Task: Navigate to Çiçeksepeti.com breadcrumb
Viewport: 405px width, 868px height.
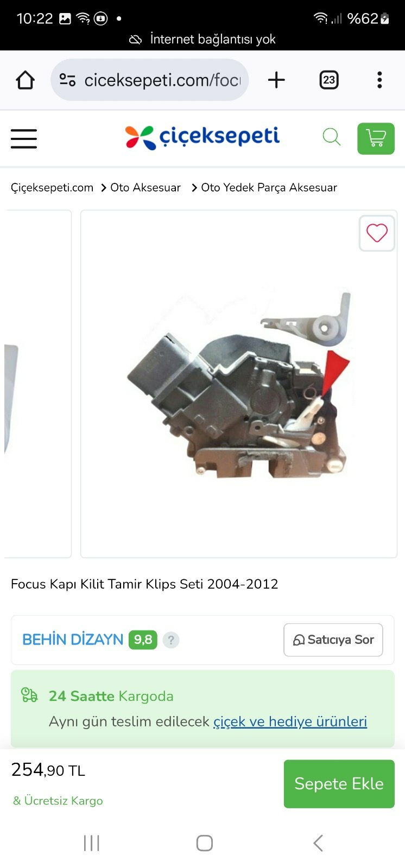Action: [52, 188]
